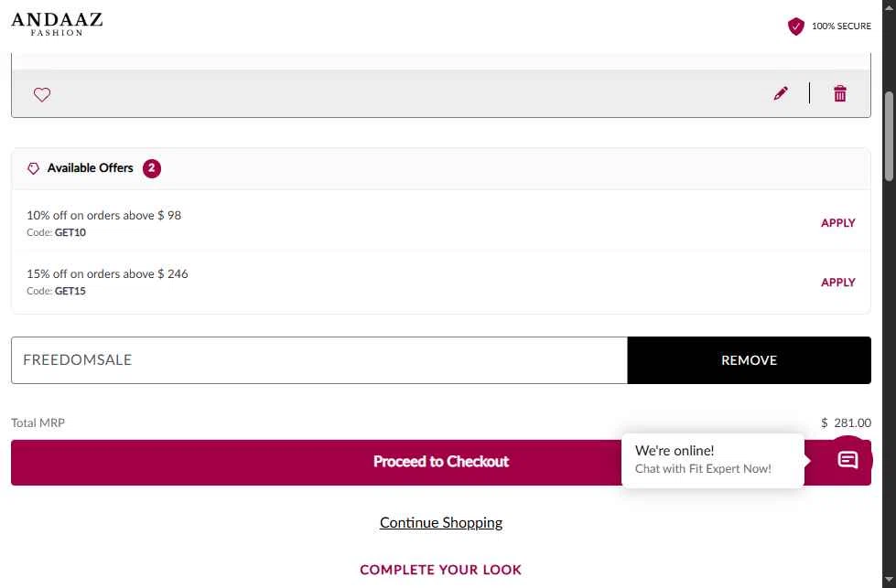
Task: Click the offers tag icon
Action: [33, 168]
